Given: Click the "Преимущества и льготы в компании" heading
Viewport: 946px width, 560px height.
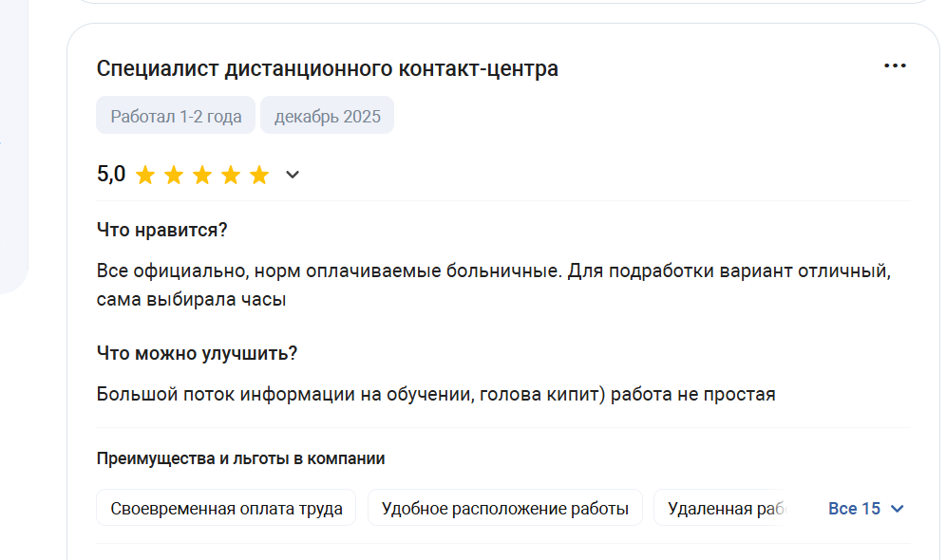Looking at the screenshot, I should pyautogui.click(x=240, y=458).
